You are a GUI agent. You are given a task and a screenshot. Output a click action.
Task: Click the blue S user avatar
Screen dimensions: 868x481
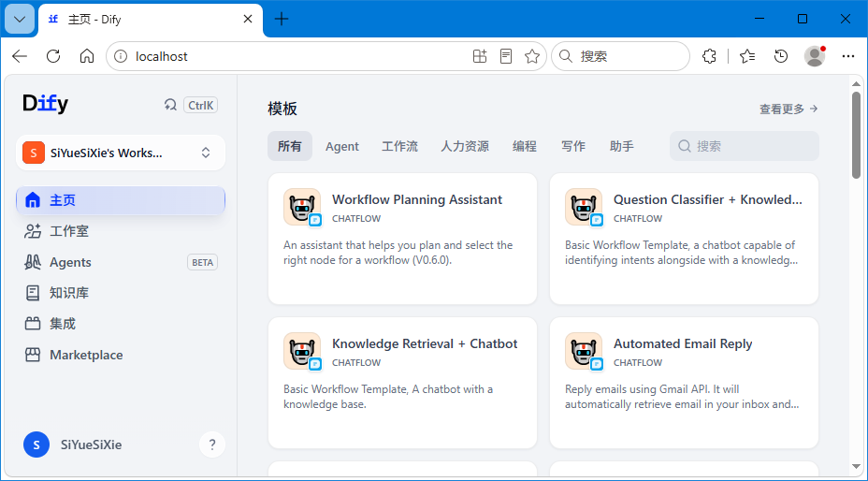[36, 445]
